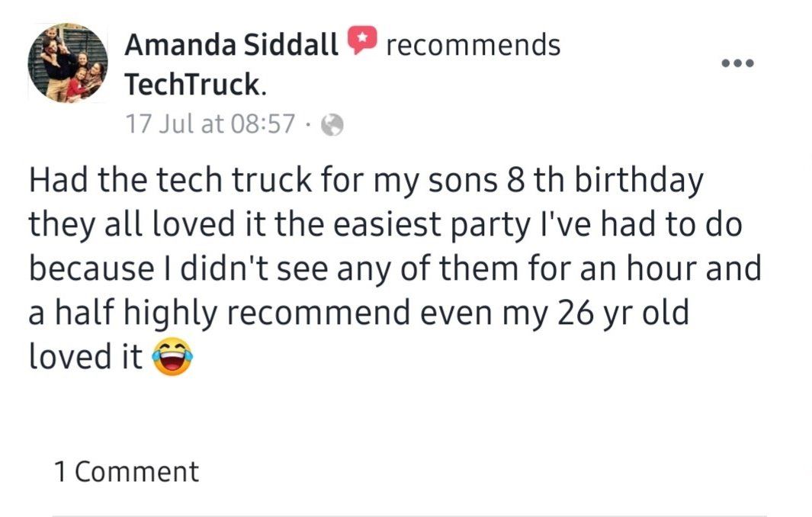This screenshot has width=812, height=517.
Task: Click the word "birthday" in the review
Action: (639, 182)
